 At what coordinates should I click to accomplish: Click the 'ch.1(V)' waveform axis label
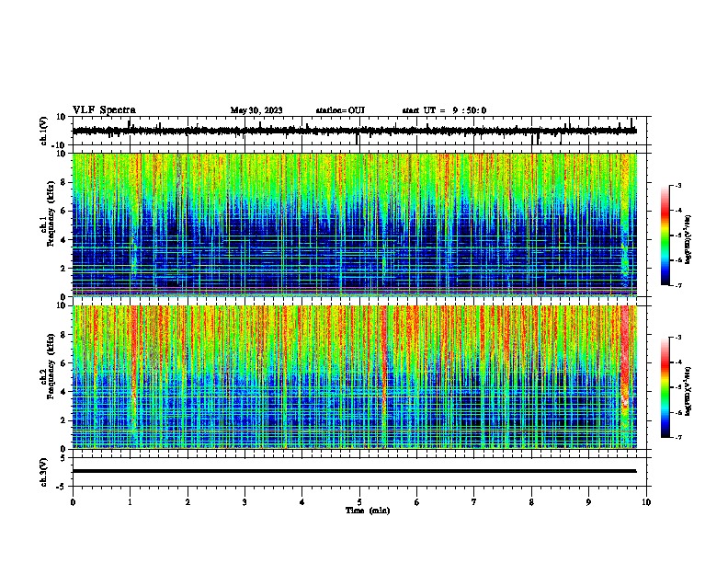44,131
